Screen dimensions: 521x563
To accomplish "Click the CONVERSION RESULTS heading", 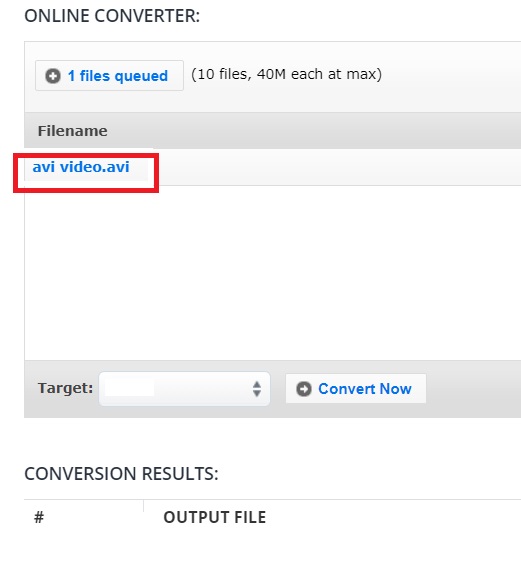I will (121, 474).
